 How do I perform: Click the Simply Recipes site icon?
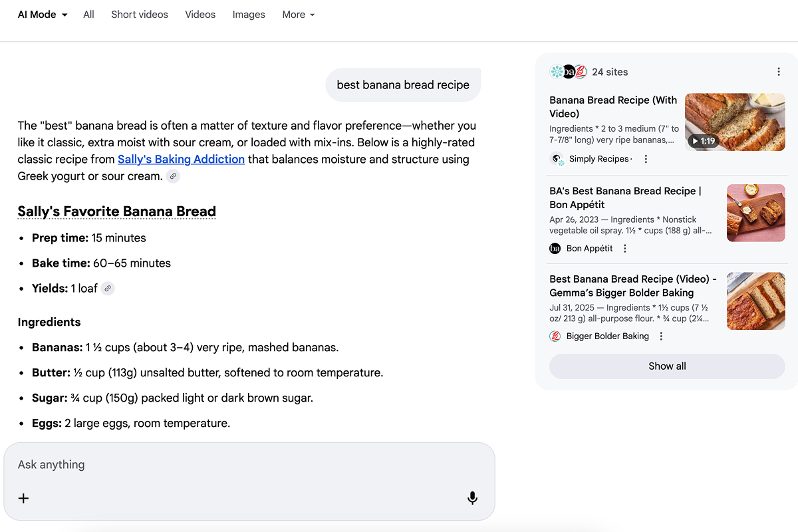tap(557, 159)
